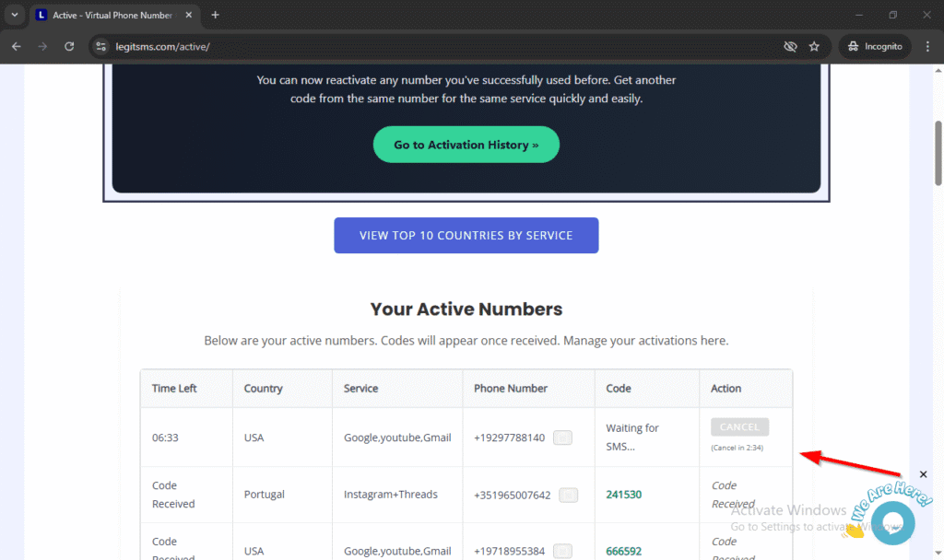The image size is (944, 560).
Task: Open a new browser tab
Action: 215,15
